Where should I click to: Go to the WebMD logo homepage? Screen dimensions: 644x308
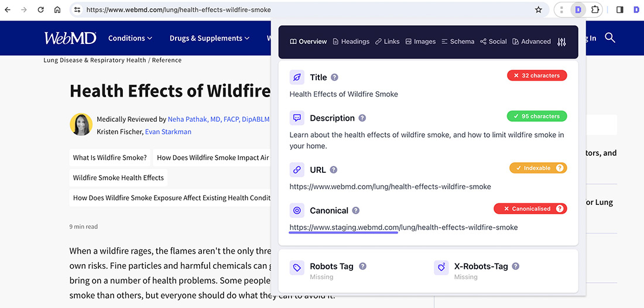tap(70, 38)
